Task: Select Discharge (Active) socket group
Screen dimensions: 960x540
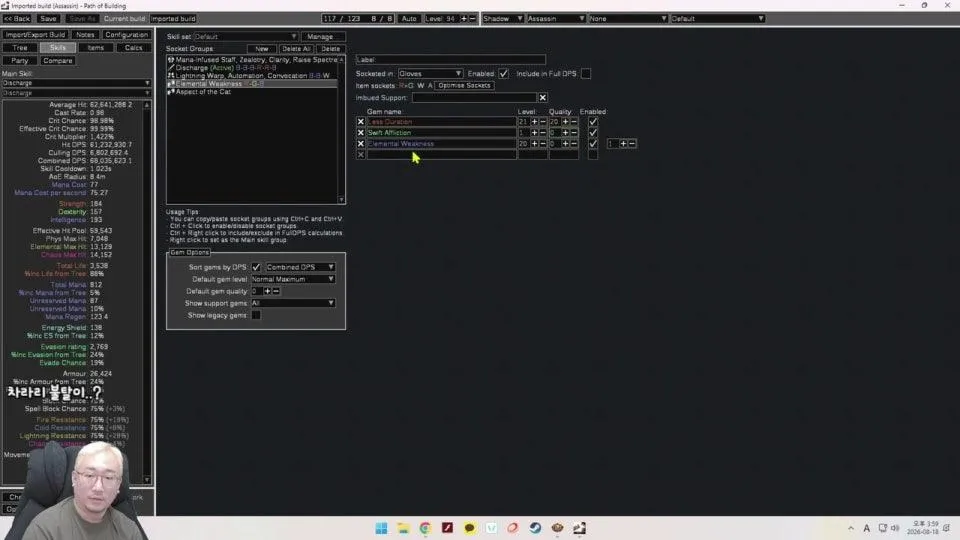Action: pyautogui.click(x=252, y=68)
